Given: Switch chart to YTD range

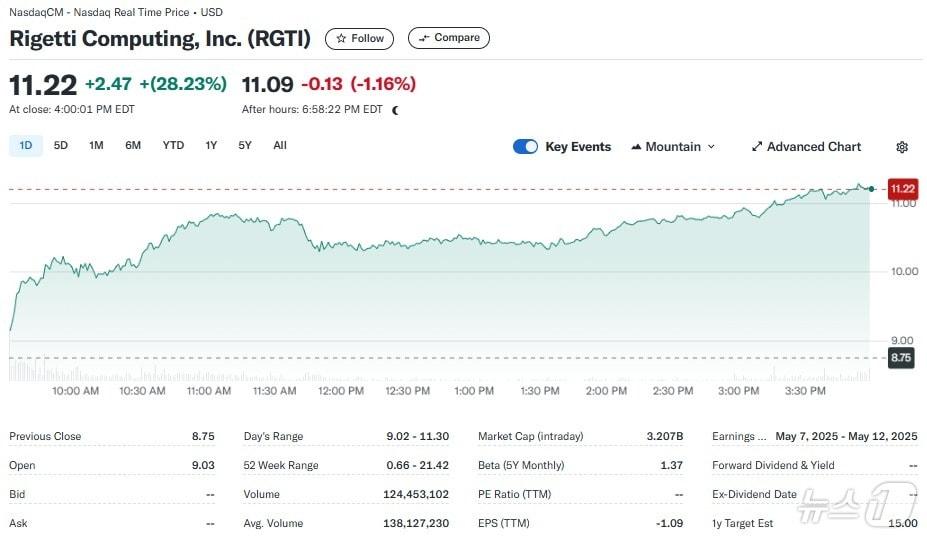Looking at the screenshot, I should click(173, 146).
